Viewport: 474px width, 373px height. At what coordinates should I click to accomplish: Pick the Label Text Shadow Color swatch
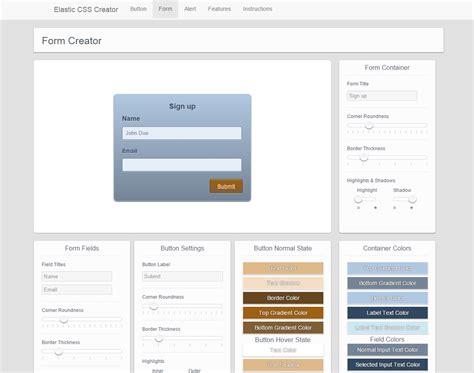(x=387, y=328)
